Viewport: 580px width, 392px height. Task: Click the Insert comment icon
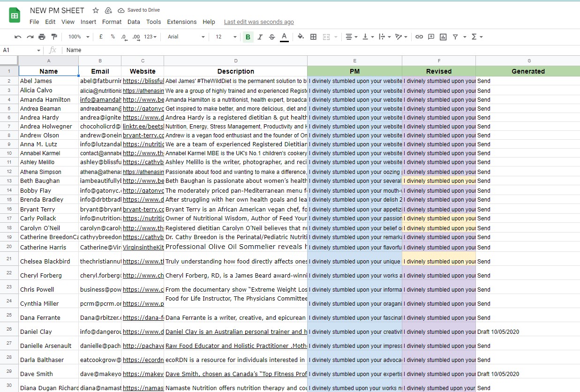click(x=431, y=37)
